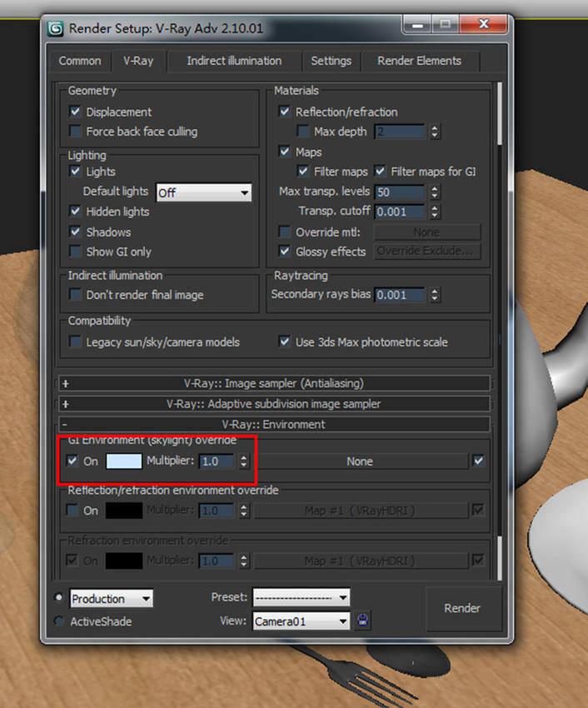Click the Secondary rays bias spinner
This screenshot has height=708, width=588.
tap(435, 294)
